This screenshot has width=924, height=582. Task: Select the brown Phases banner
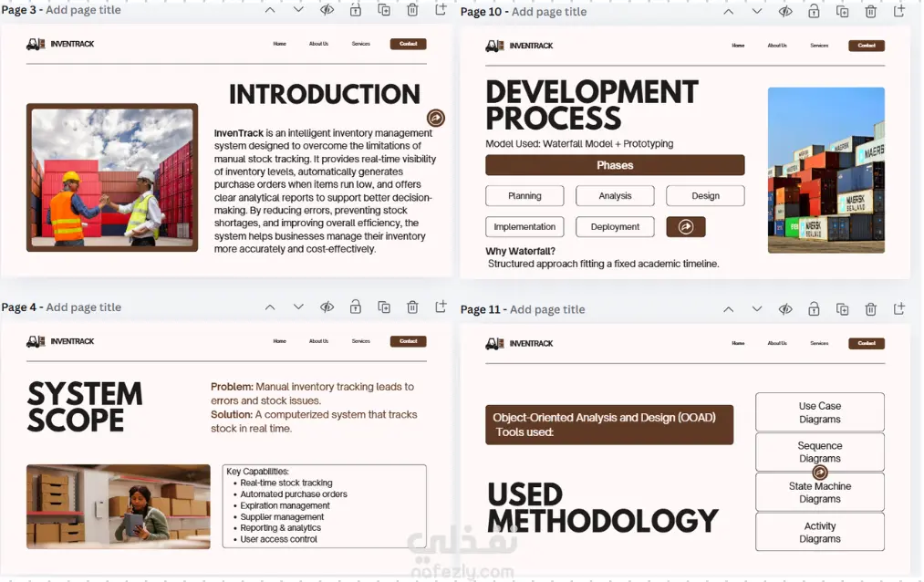615,165
